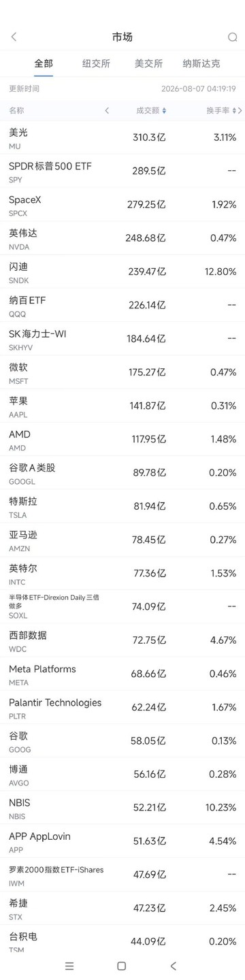Open the 英伟达 NVDA stock row
Image resolution: width=245 pixels, height=980 pixels.
122,238
